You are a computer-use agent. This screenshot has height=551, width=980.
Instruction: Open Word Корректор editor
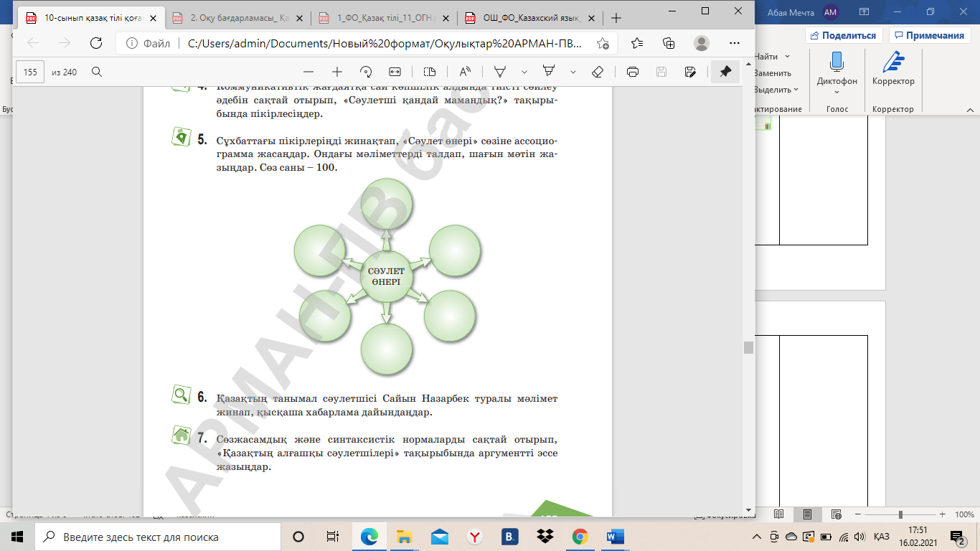[x=893, y=69]
